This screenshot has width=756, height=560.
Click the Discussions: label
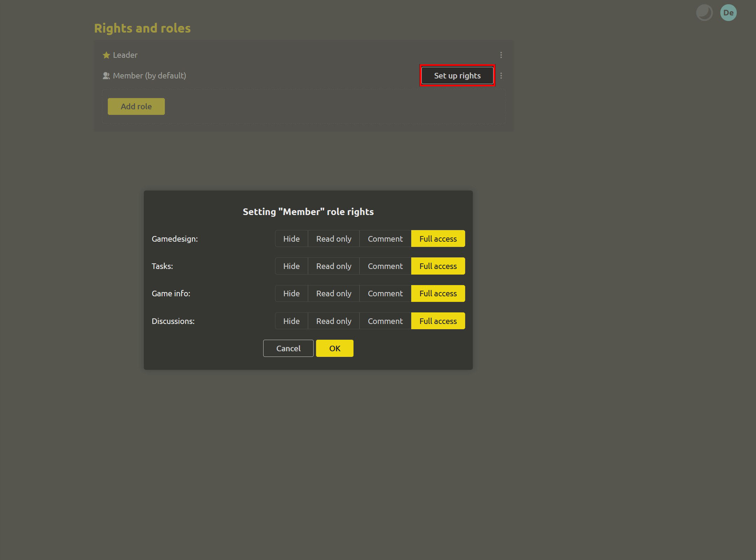pos(173,321)
